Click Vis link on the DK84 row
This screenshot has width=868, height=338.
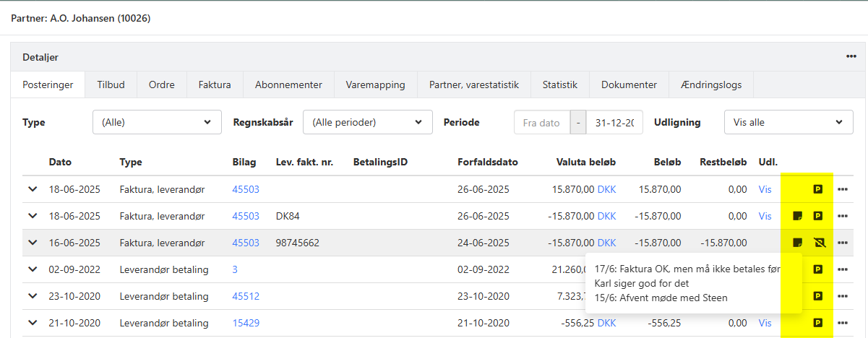[765, 216]
